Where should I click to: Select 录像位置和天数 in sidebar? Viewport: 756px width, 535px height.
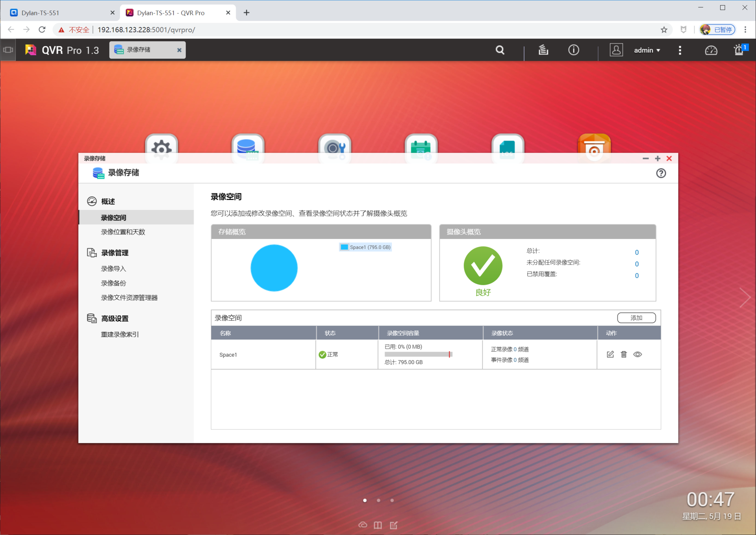[123, 232]
